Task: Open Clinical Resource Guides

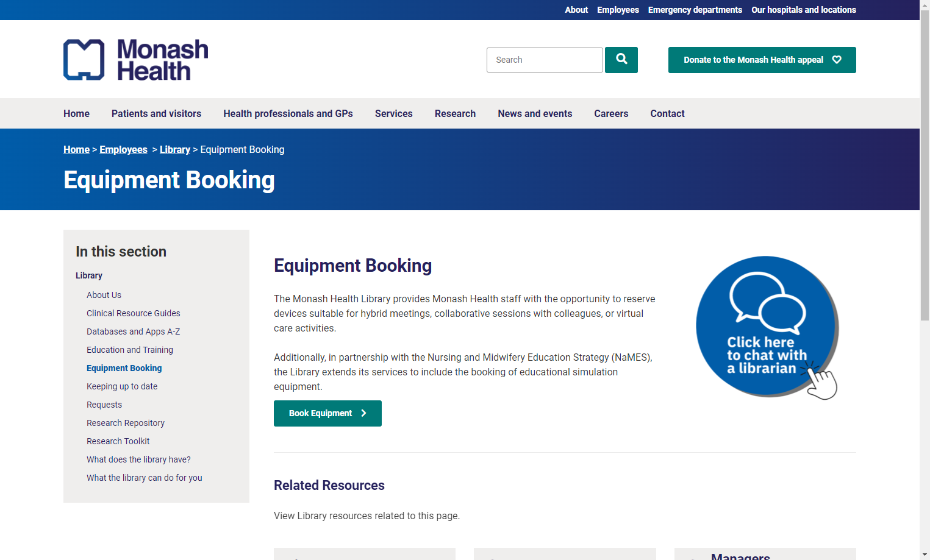Action: pos(134,313)
